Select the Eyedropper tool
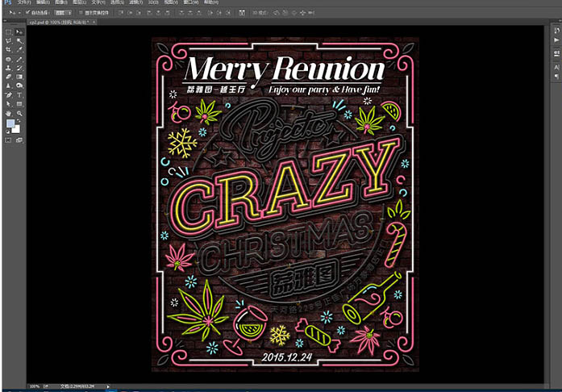The width and height of the screenshot is (562, 392). tap(19, 50)
